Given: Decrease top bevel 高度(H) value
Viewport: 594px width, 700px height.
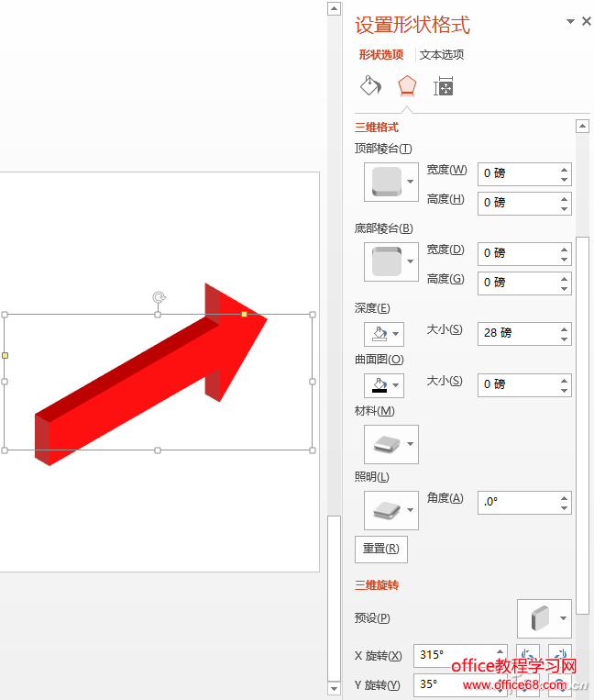Looking at the screenshot, I should click(564, 208).
